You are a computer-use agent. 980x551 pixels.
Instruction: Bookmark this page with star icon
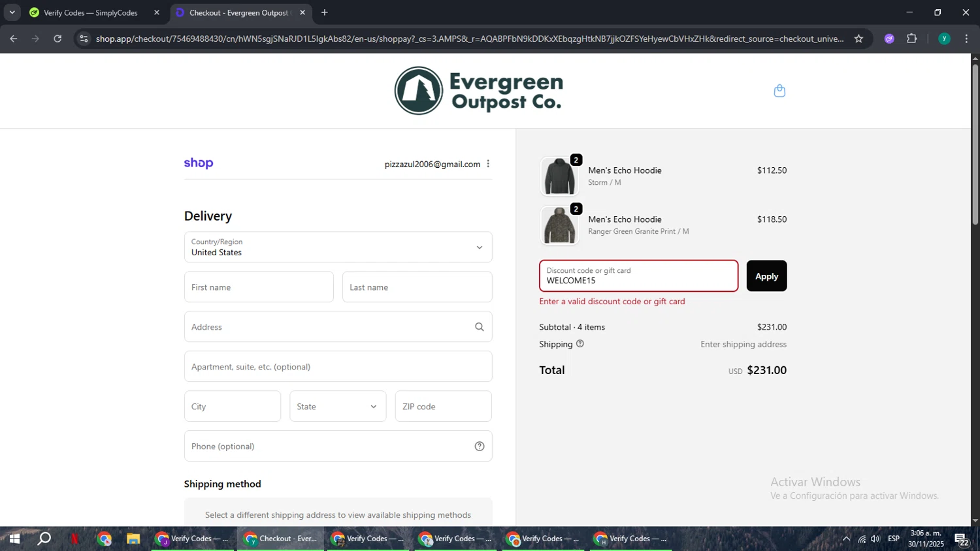[x=858, y=39]
